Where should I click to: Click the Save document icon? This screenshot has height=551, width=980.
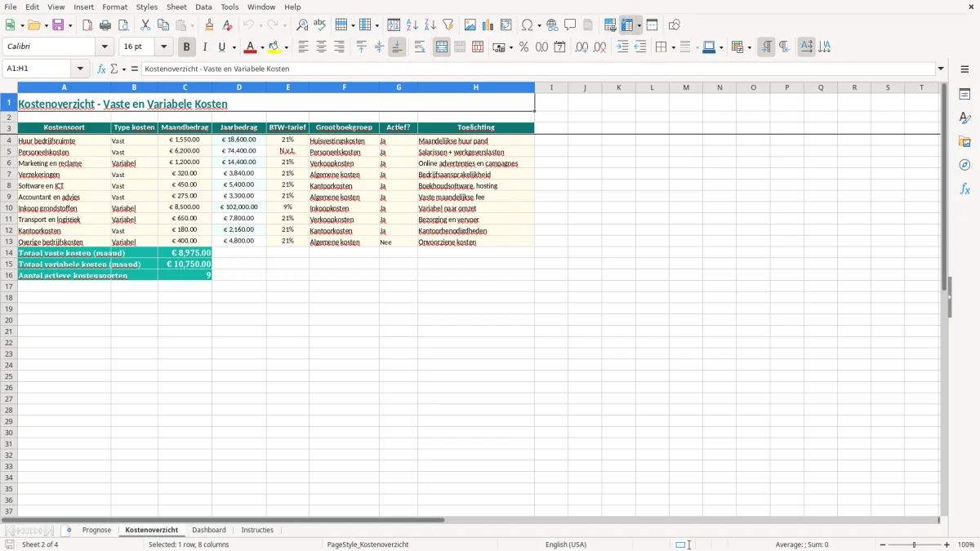(58, 25)
